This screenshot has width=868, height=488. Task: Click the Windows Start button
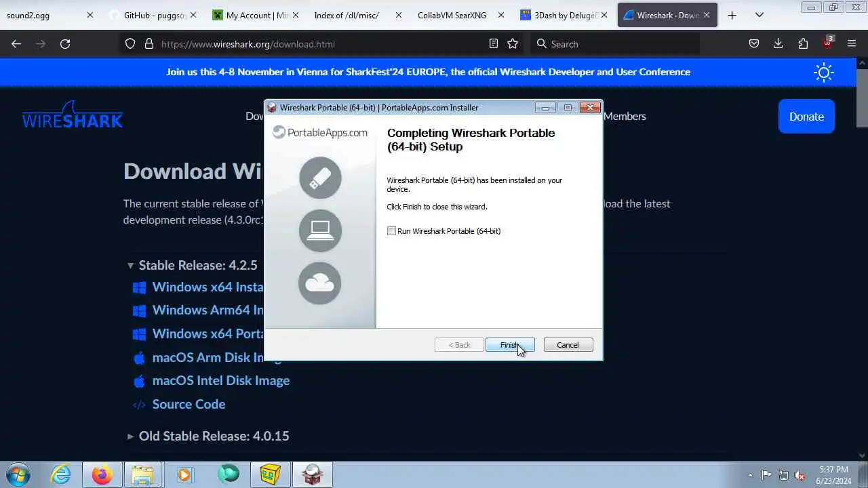pyautogui.click(x=19, y=474)
